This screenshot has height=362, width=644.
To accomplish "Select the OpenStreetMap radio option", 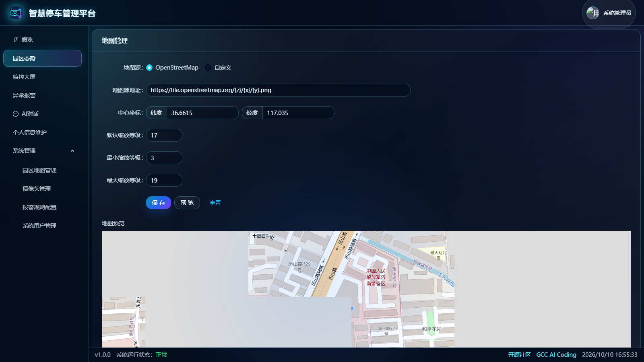I will click(x=149, y=68).
